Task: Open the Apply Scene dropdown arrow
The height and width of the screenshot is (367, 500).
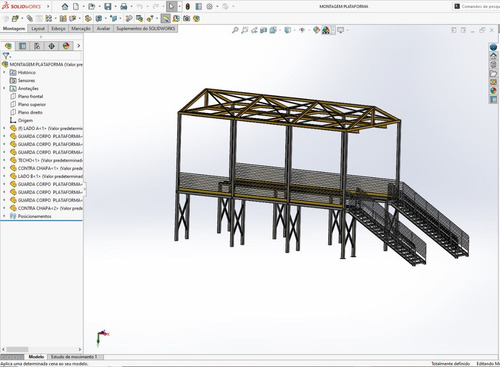Action: [x=333, y=30]
